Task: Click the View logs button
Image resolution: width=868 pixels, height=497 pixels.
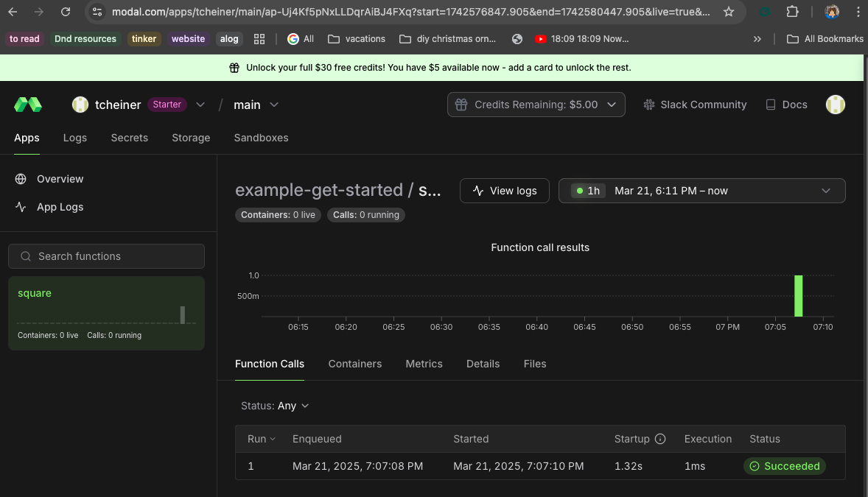Action: tap(504, 191)
